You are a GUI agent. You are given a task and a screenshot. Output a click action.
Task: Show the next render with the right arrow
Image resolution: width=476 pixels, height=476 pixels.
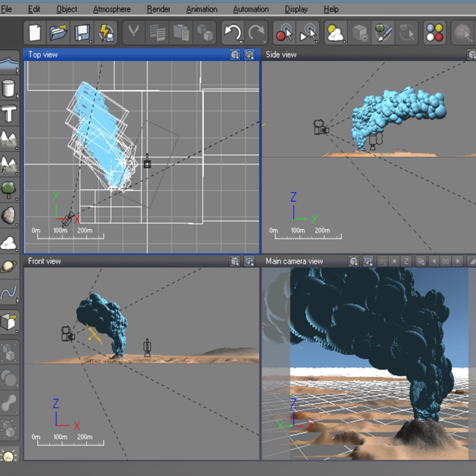click(x=458, y=261)
